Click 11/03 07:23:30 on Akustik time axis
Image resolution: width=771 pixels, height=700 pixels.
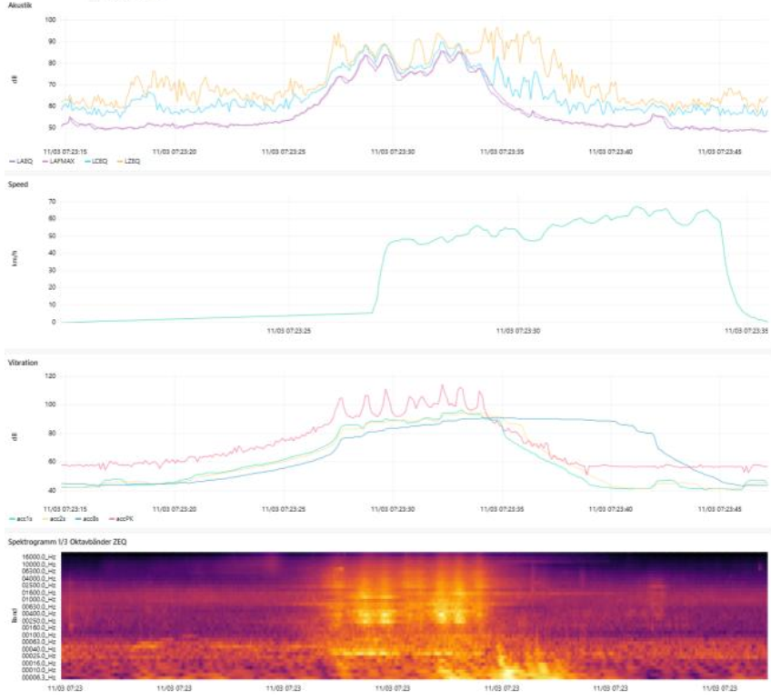point(393,152)
